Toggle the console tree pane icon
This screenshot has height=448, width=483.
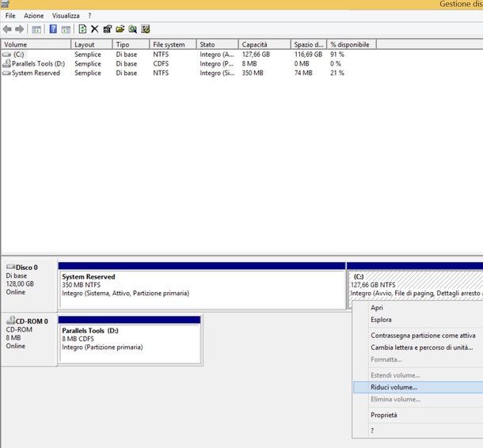coord(36,29)
